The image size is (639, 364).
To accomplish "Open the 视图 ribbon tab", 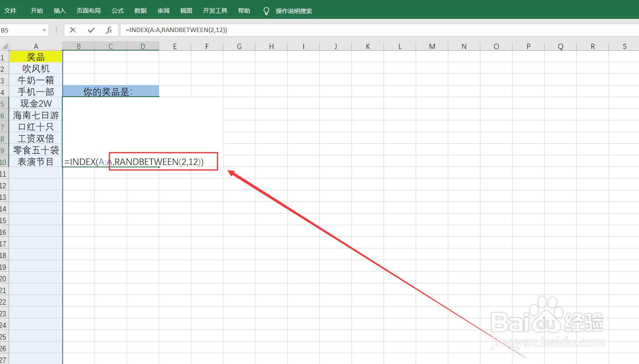I will [x=186, y=11].
